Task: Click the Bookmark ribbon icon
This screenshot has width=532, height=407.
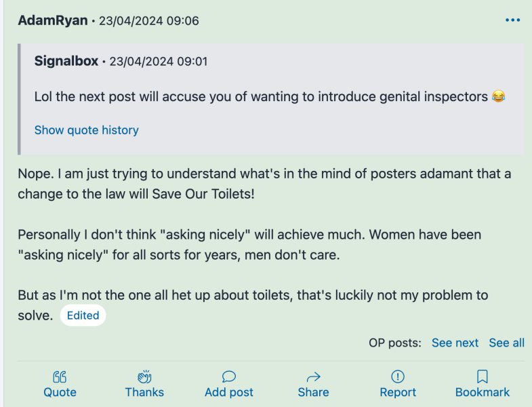Action: [x=482, y=376]
